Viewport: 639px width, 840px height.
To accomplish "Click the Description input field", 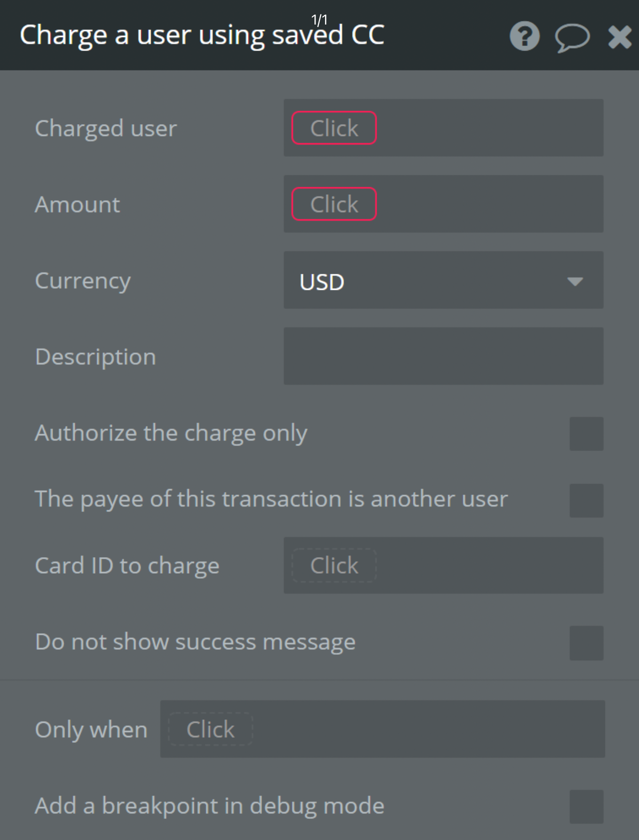I will click(x=443, y=356).
